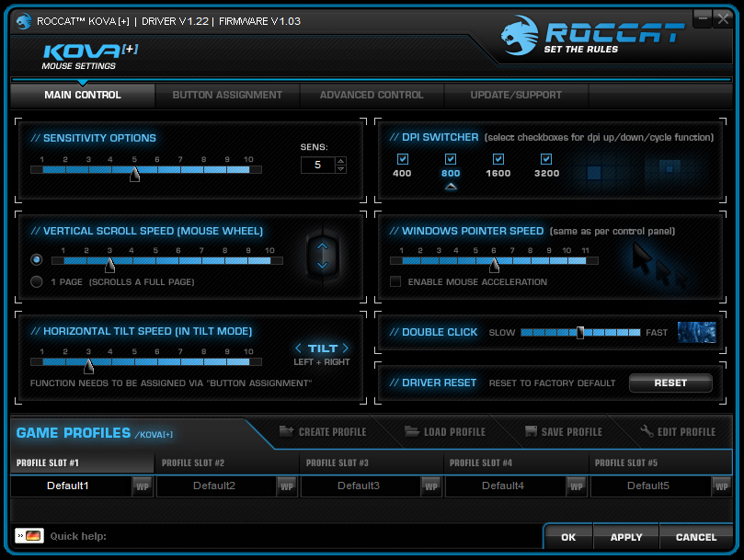Click the Default3 profile name
This screenshot has width=744, height=560.
click(359, 486)
